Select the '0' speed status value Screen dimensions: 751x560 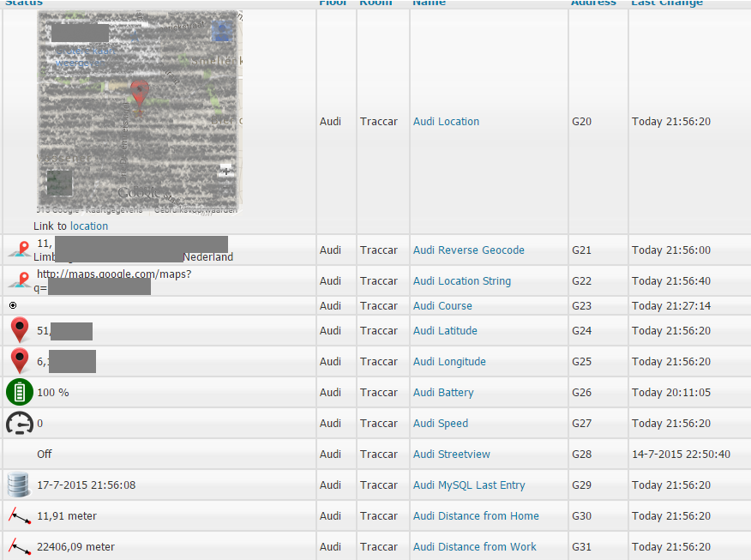pyautogui.click(x=39, y=424)
